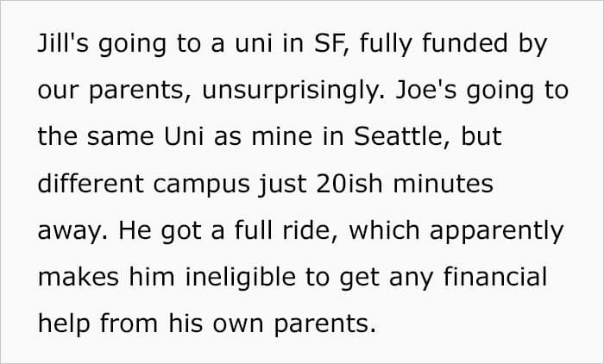Click the word "help" in last line
This screenshot has width=604, height=364.
64,323
